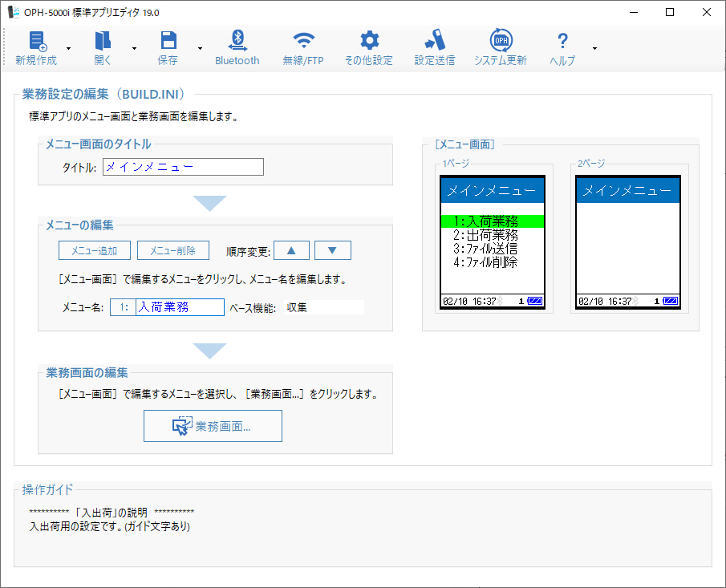This screenshot has height=588, width=726.
Task: Move menu up with the ▲ button
Action: pyautogui.click(x=291, y=251)
